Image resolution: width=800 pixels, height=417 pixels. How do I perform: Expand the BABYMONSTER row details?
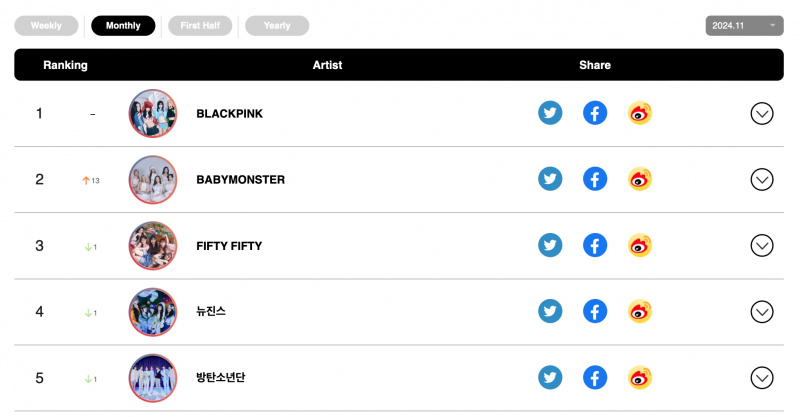pos(762,180)
